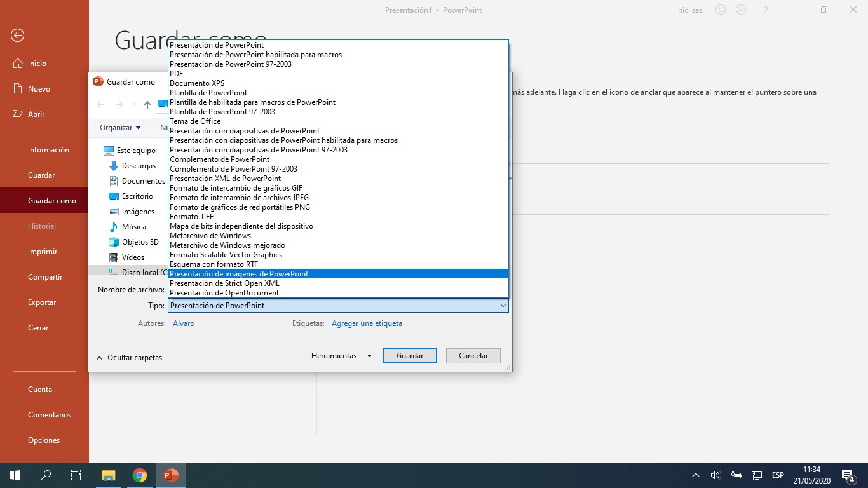Select Presentación de OpenDocument
This screenshot has width=868, height=488.
click(338, 293)
